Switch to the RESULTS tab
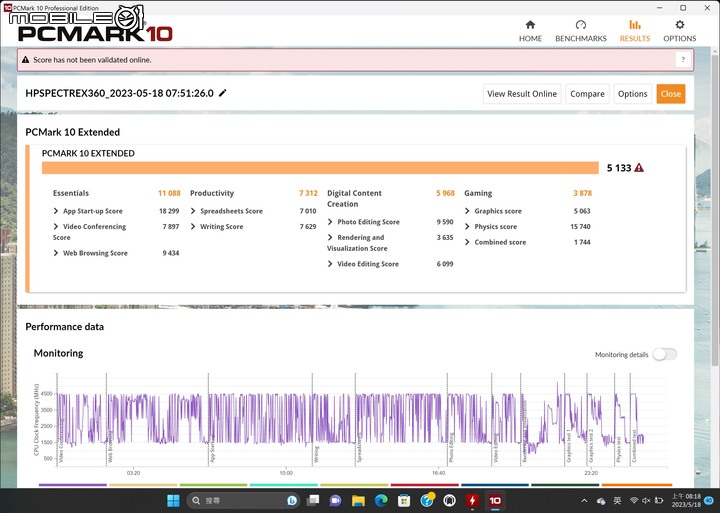The width and height of the screenshot is (720, 513). click(635, 31)
